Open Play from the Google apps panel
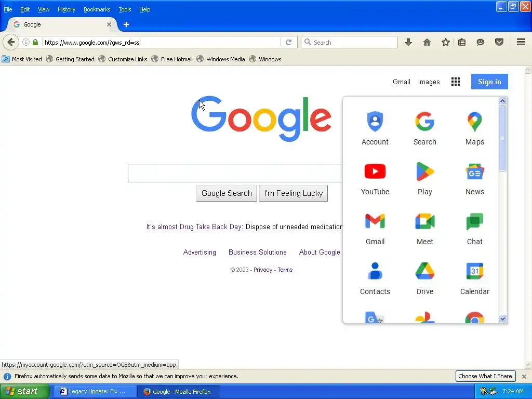 pyautogui.click(x=425, y=179)
